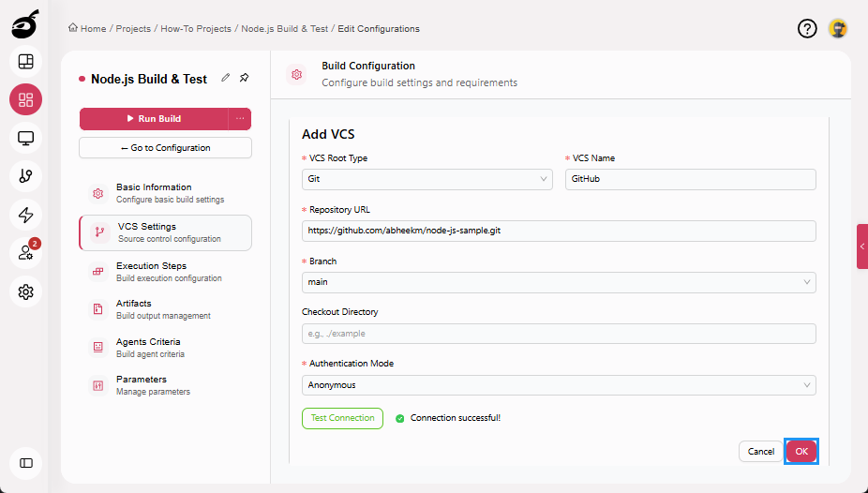Click the Home breadcrumb house icon

[73, 28]
